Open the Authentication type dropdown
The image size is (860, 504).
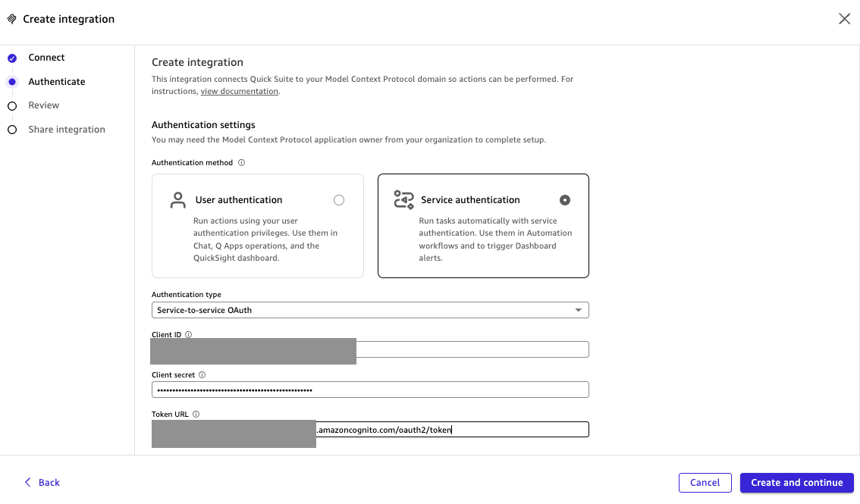(x=370, y=310)
